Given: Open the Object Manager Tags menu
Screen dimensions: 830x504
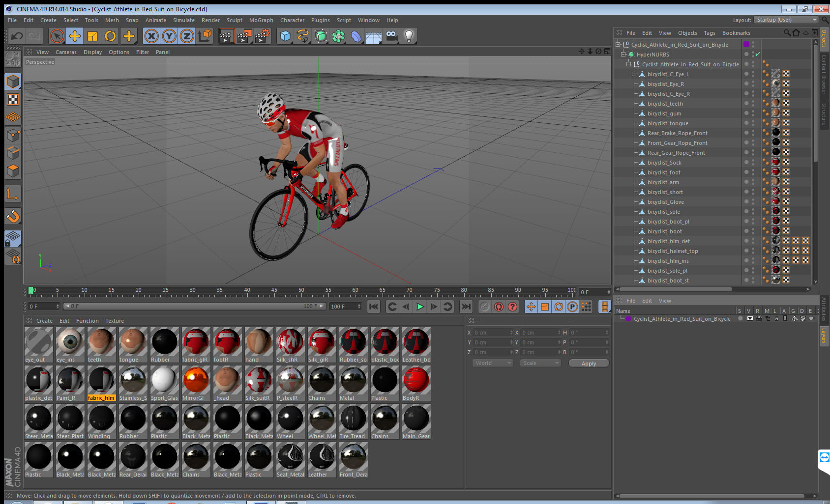Looking at the screenshot, I should coord(710,33).
